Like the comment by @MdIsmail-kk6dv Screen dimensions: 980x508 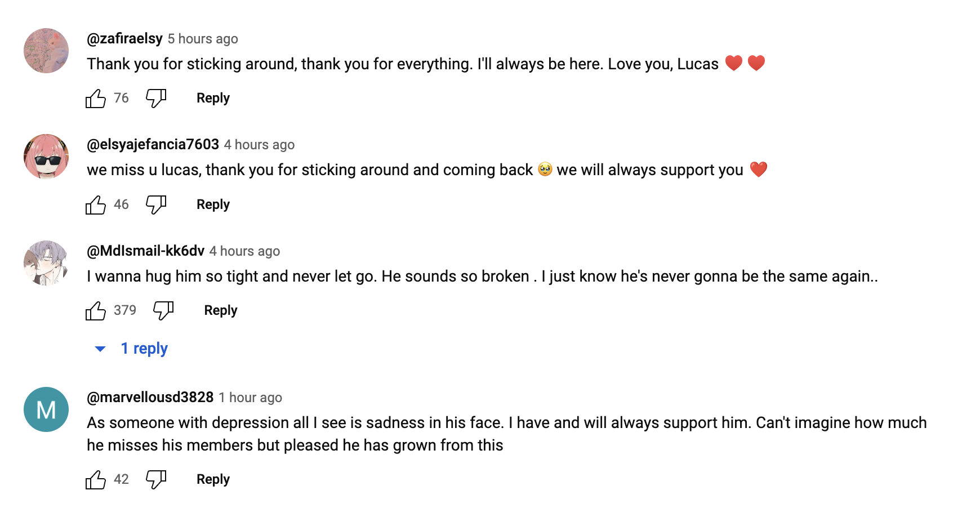96,311
